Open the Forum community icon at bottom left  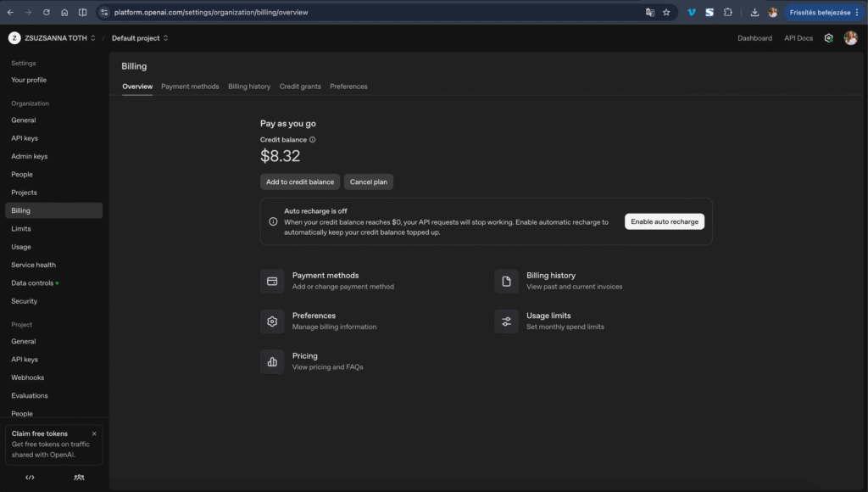coord(79,478)
